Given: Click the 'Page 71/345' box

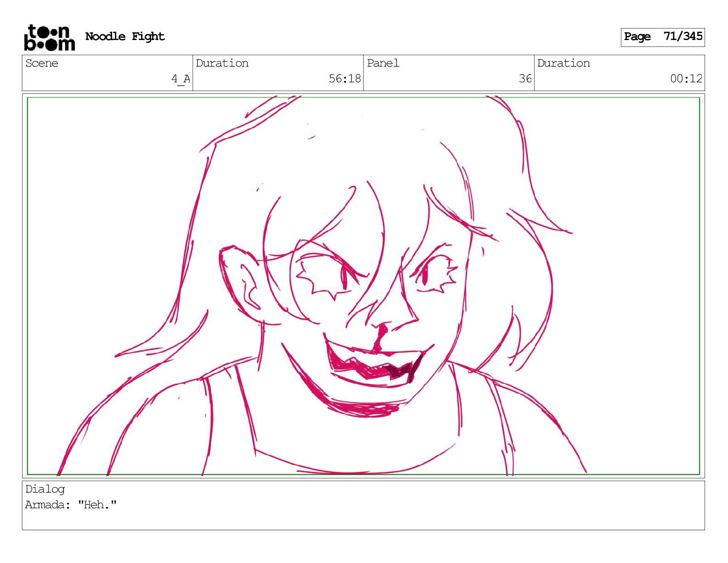Looking at the screenshot, I should (x=662, y=37).
